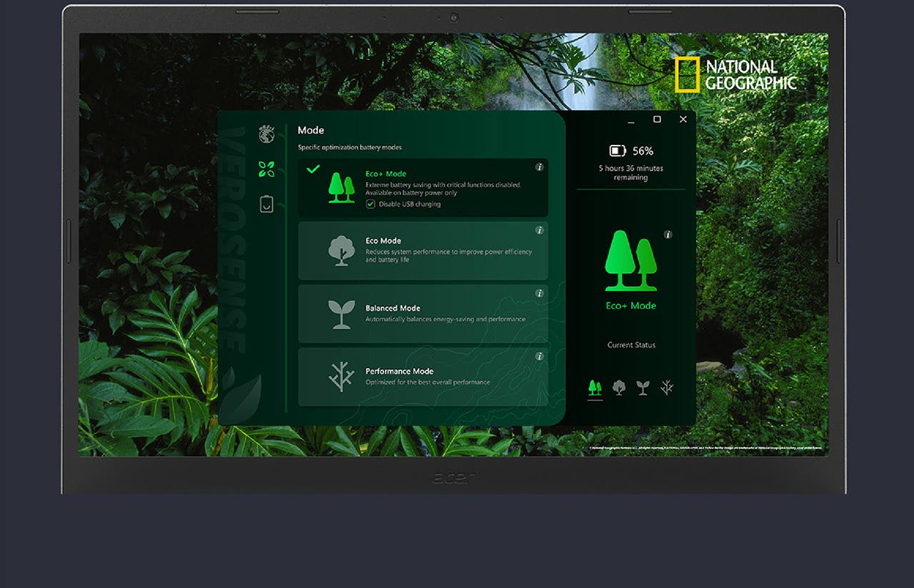Click the tree icon on Eco Mode card
Screen dimensions: 914x588
pos(341,251)
